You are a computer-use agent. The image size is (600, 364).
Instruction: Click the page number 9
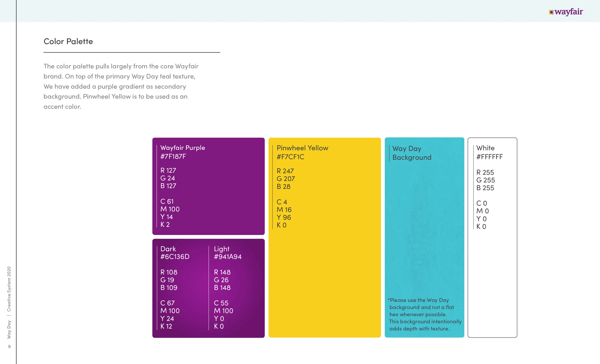tap(9, 346)
